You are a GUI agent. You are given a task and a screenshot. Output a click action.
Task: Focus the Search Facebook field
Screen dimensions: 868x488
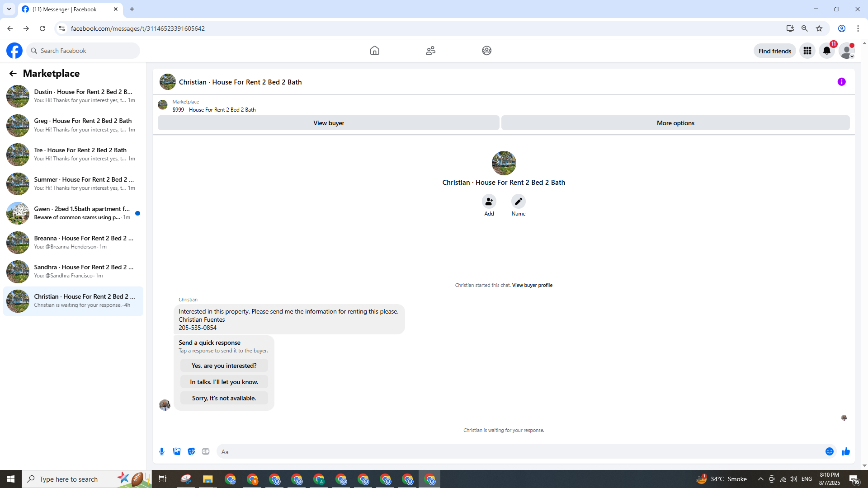83,51
